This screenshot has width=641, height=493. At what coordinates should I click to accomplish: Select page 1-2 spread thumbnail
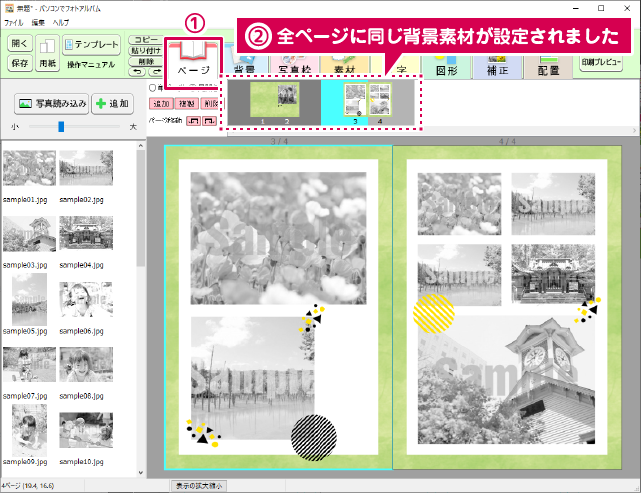pos(274,100)
